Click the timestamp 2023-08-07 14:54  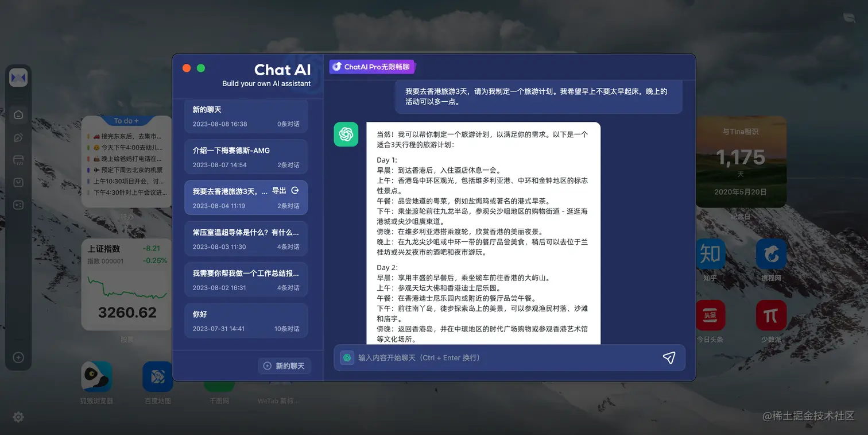pyautogui.click(x=220, y=165)
